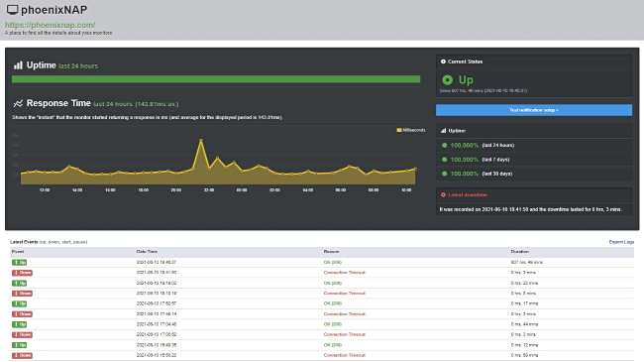Click the phoenixNAP page title

(54, 10)
